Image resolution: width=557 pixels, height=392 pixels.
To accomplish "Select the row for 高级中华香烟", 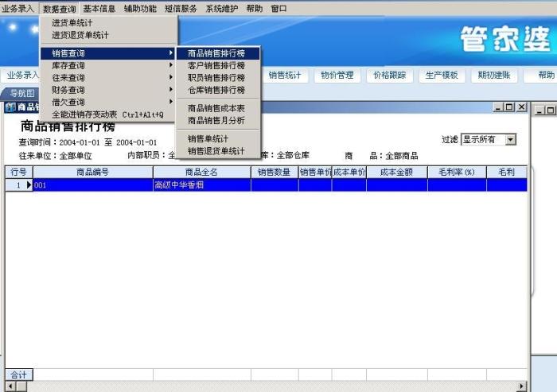I will pyautogui.click(x=201, y=185).
